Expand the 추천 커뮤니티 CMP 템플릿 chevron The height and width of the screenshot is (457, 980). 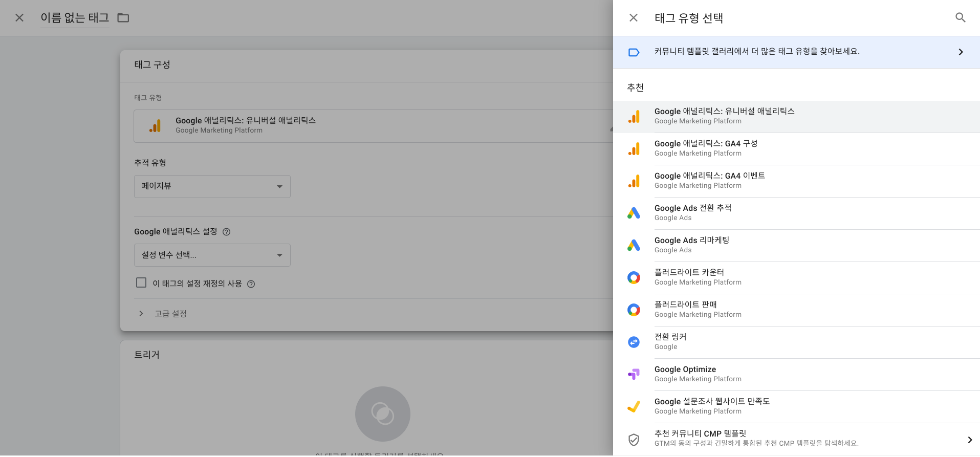point(970,440)
